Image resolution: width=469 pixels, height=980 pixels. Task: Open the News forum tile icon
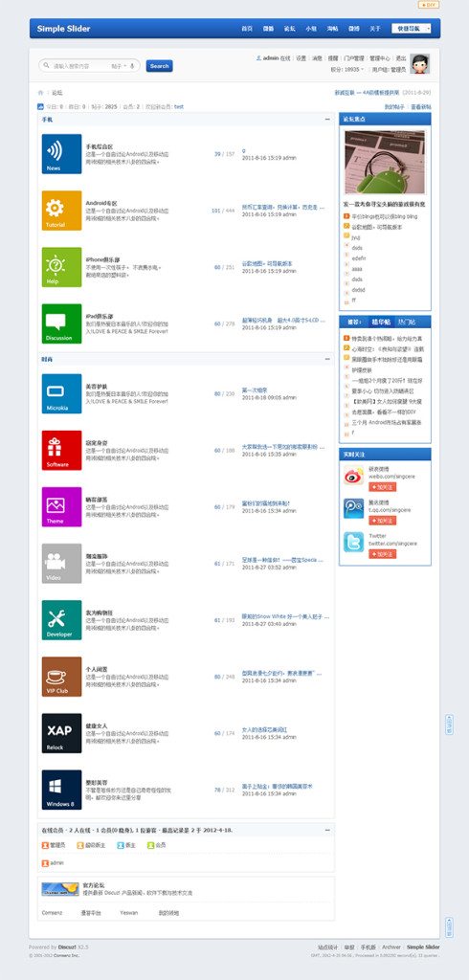tap(61, 154)
